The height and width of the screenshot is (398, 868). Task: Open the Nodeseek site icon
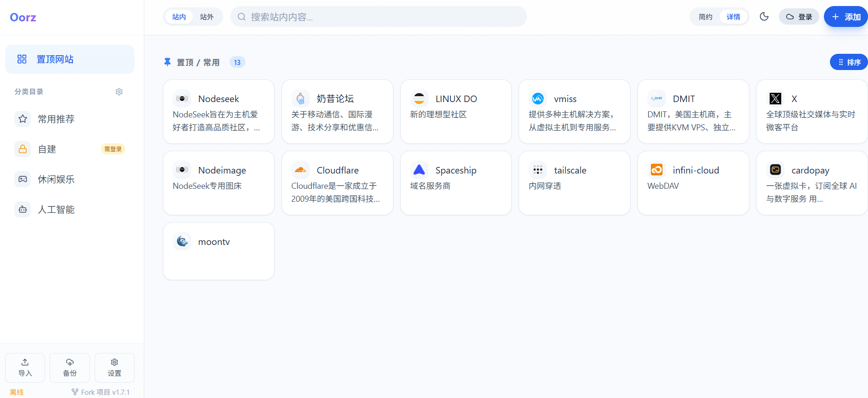(182, 98)
